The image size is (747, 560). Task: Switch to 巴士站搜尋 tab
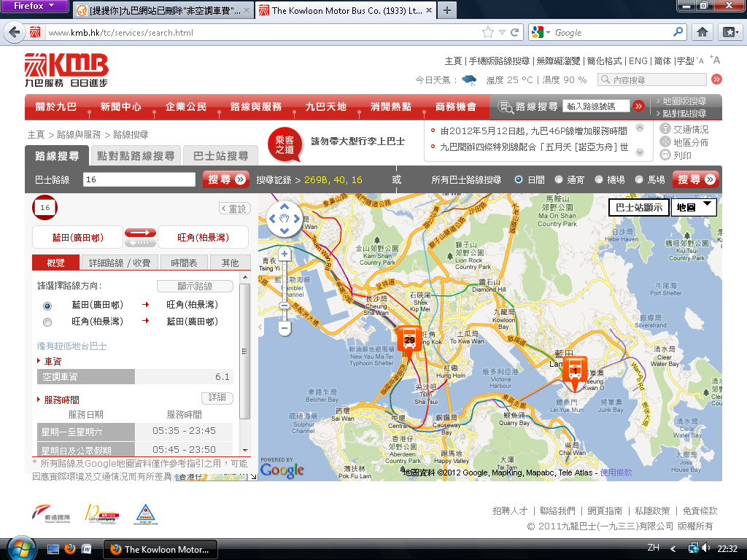pos(220,156)
